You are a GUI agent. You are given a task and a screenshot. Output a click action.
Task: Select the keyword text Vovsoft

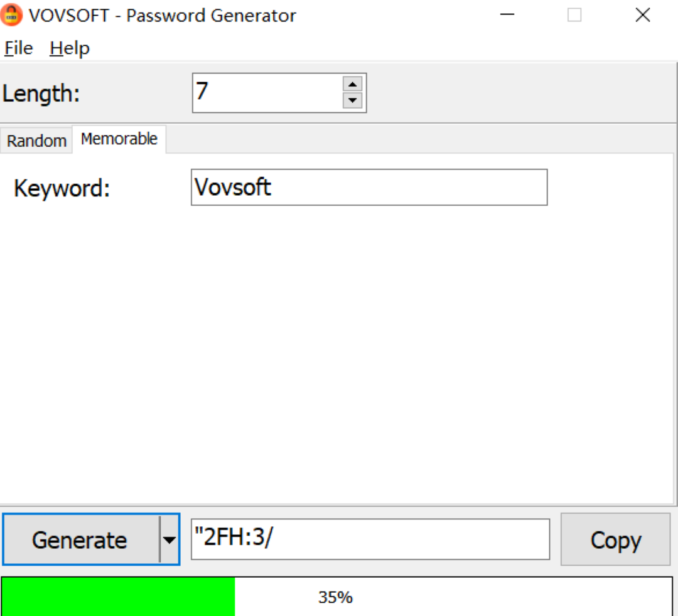[233, 187]
